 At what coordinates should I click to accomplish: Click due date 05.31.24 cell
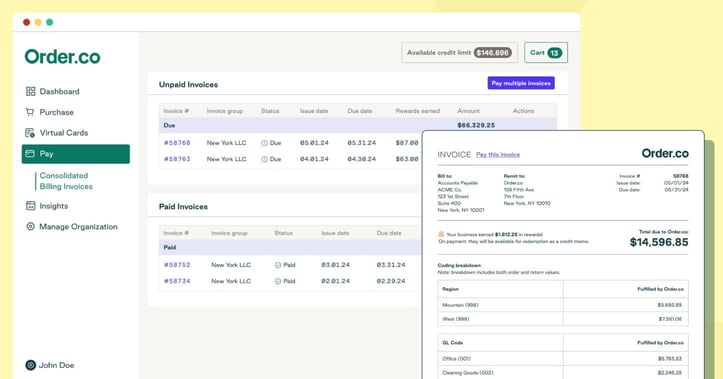362,143
